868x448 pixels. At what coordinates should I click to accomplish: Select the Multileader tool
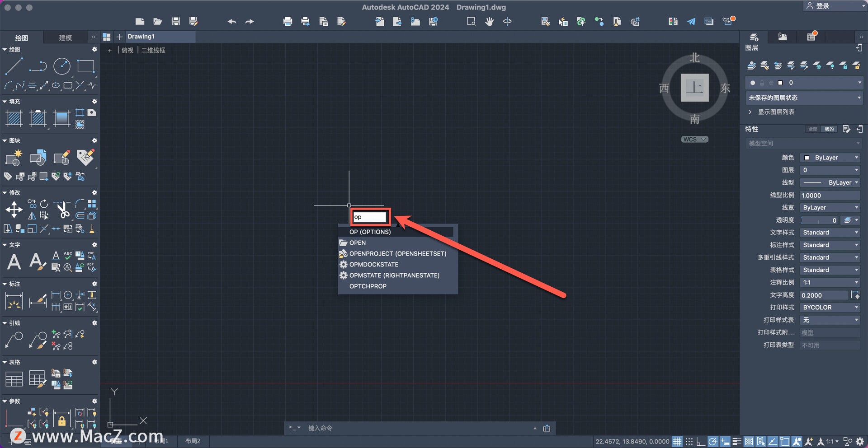[14, 340]
